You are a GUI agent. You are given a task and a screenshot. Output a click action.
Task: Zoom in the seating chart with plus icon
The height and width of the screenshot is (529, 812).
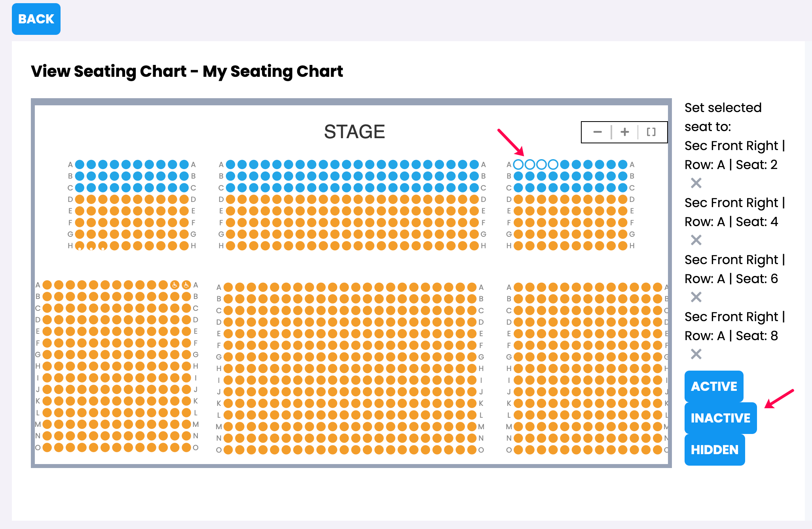click(x=624, y=132)
